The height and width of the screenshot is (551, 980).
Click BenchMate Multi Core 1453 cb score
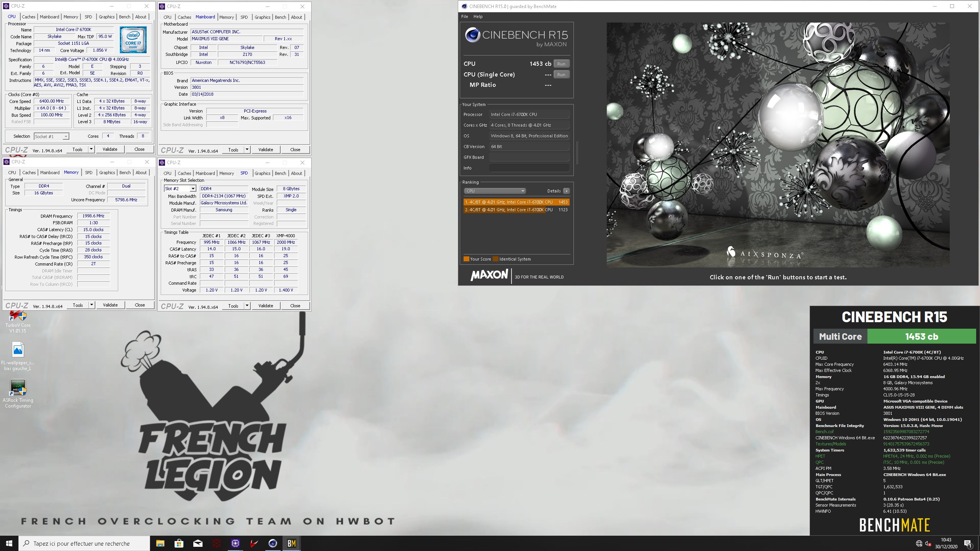point(921,337)
